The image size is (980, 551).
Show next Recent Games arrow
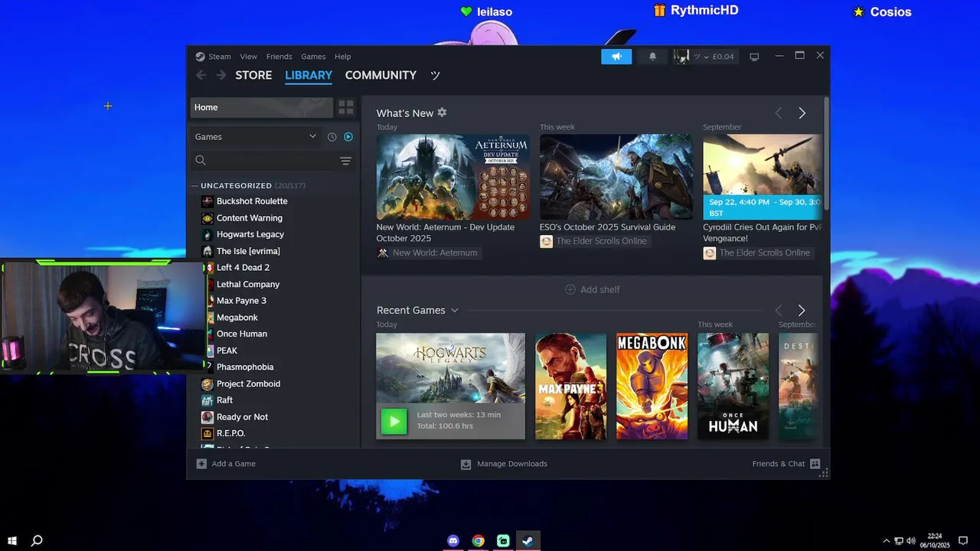pyautogui.click(x=802, y=310)
